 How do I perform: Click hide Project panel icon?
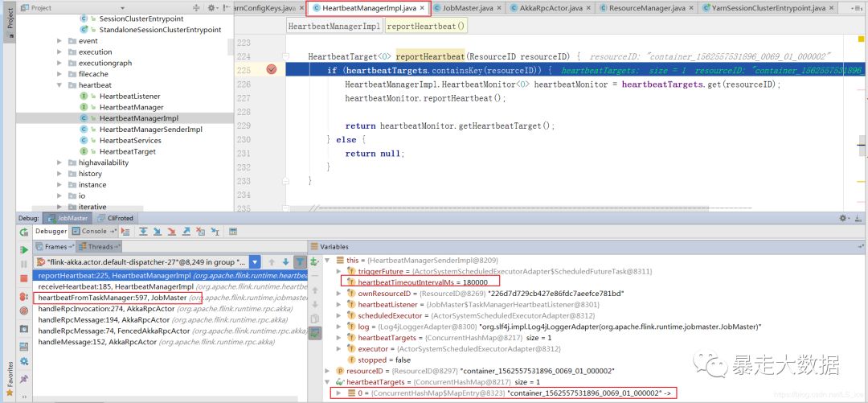pyautogui.click(x=227, y=8)
